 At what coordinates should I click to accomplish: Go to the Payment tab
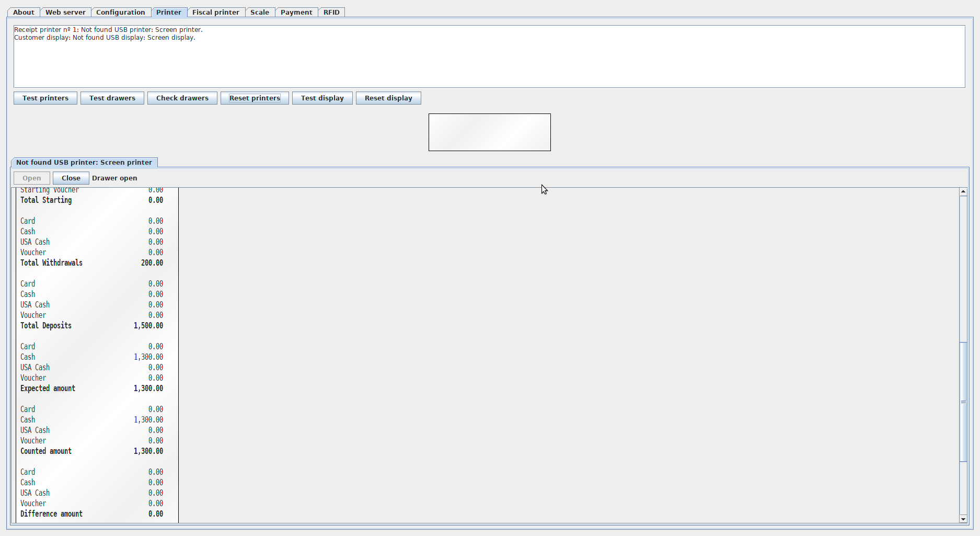pyautogui.click(x=296, y=12)
